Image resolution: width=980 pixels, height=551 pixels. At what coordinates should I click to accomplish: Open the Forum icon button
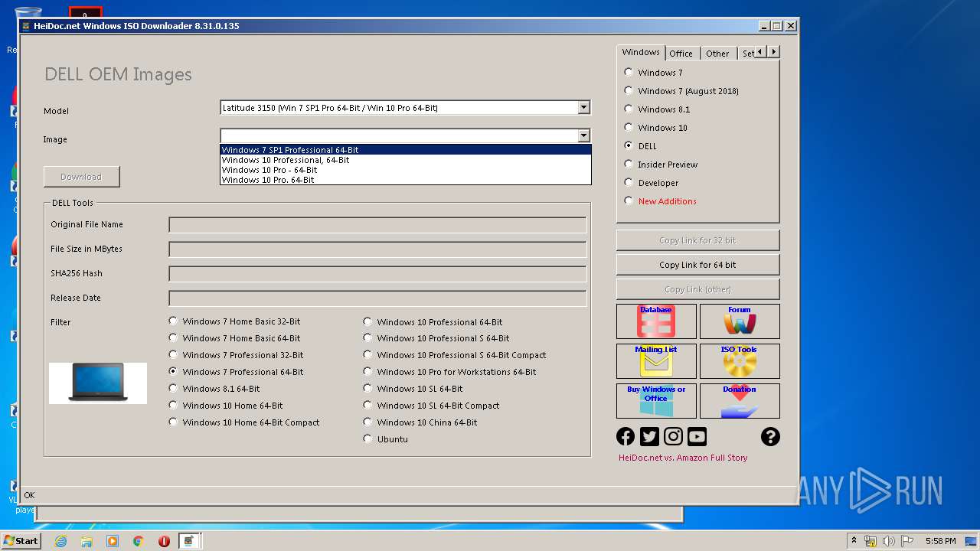click(740, 321)
